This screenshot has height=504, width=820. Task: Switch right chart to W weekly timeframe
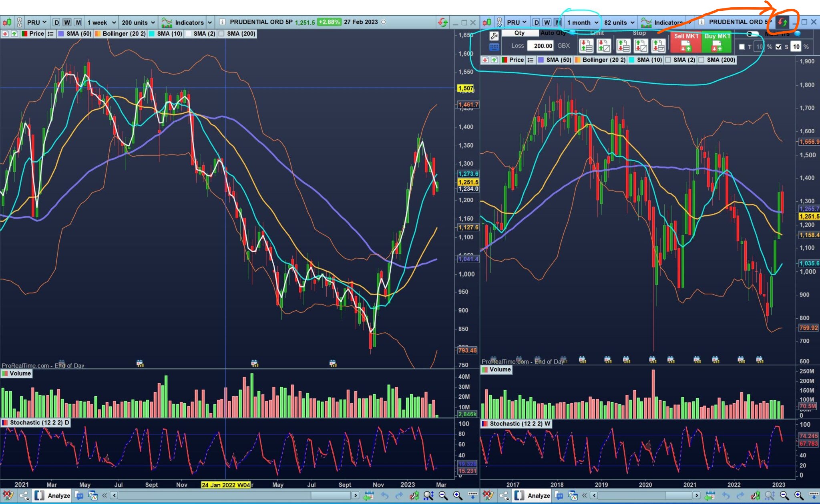[547, 22]
